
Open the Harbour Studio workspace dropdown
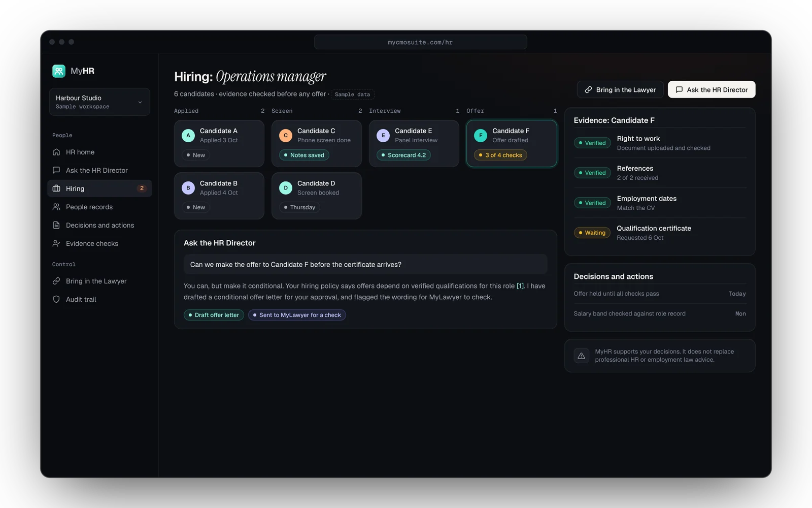pos(99,102)
